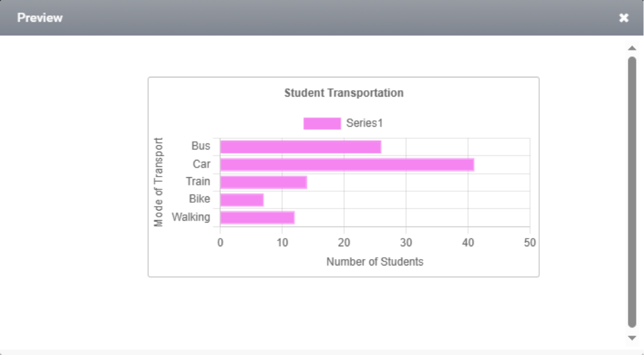
Task: Click the Number of Students axis title
Action: point(374,262)
